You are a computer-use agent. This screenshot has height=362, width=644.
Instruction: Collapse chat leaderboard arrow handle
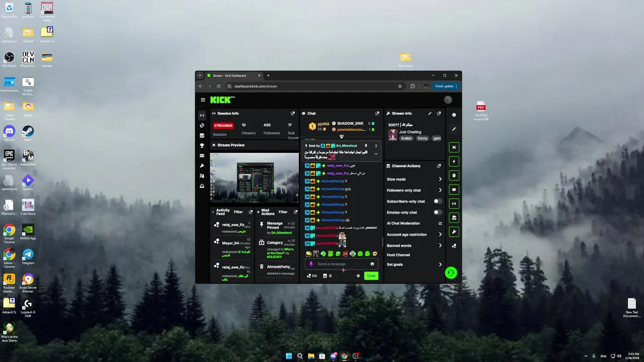[x=341, y=137]
